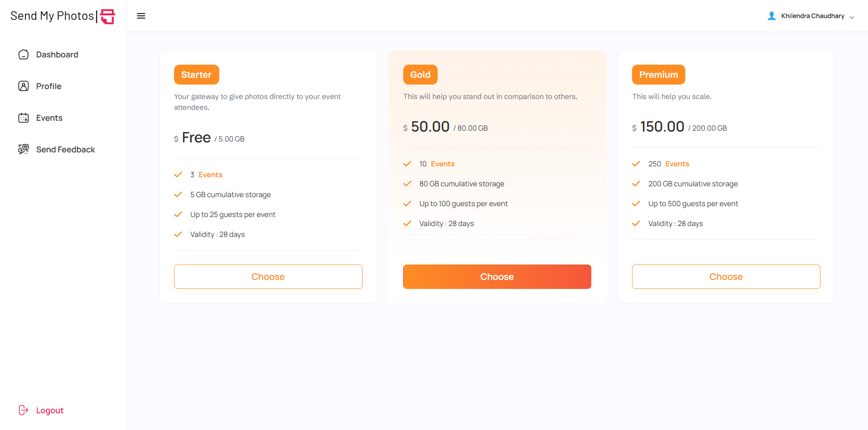Screen dimensions: 868x430
Task: Click the Premium plan badge
Action: click(x=658, y=75)
